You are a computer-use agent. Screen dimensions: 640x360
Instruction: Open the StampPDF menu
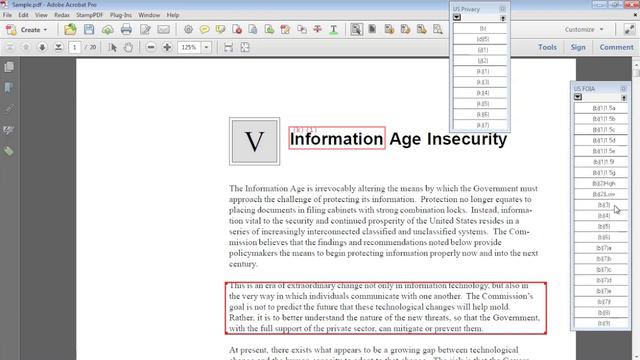(x=89, y=15)
